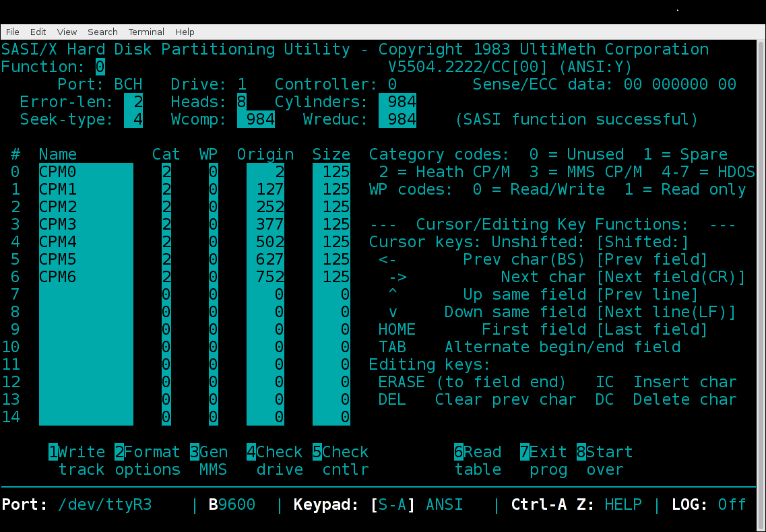
Task: Click the Origin field for partition CPM3
Action: pyautogui.click(x=265, y=224)
